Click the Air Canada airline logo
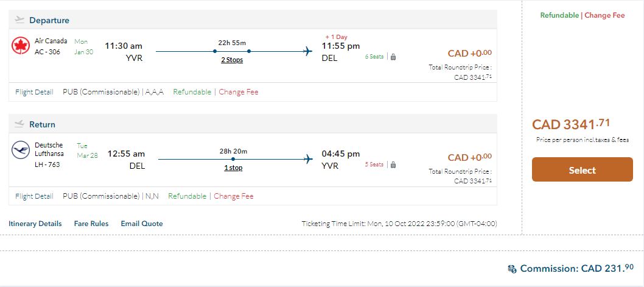644x287 pixels. [x=21, y=46]
